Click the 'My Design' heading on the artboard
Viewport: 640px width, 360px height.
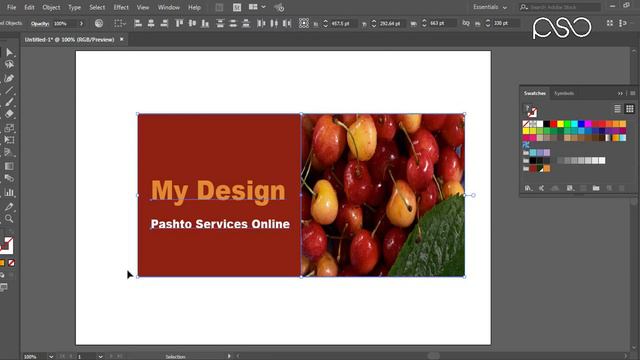click(x=218, y=191)
